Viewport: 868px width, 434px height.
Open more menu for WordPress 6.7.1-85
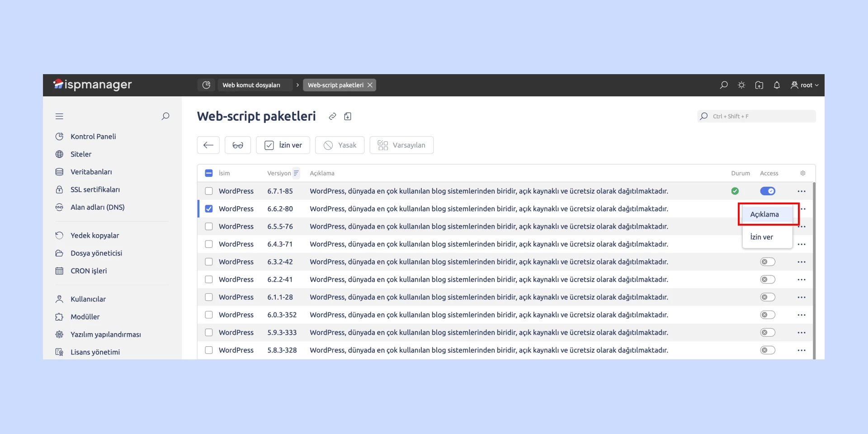[x=802, y=191]
